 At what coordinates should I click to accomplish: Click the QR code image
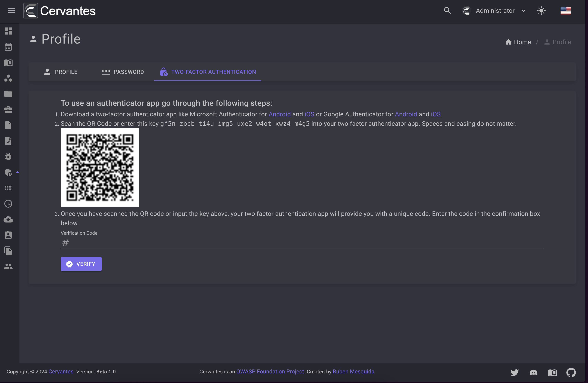100,167
